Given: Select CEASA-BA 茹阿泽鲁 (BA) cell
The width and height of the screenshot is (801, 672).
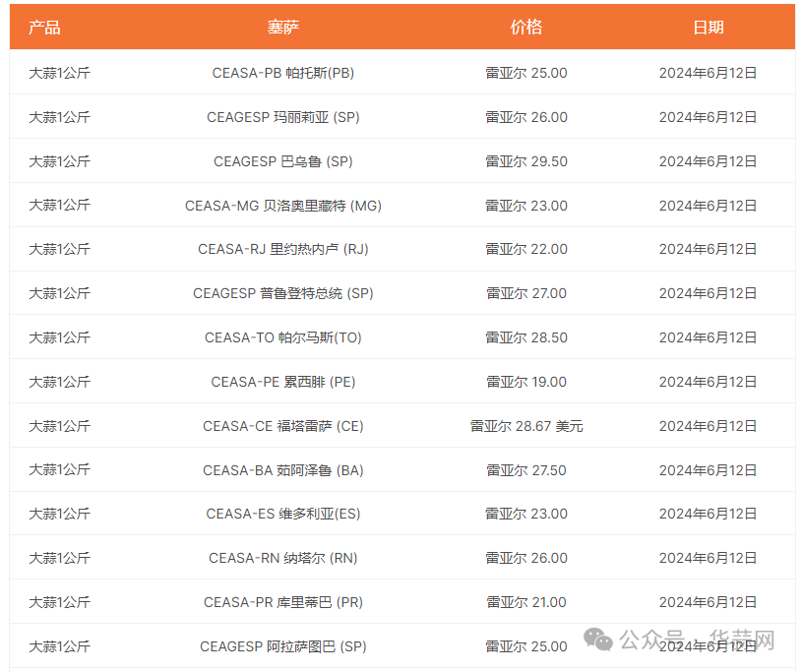Looking at the screenshot, I should [283, 470].
